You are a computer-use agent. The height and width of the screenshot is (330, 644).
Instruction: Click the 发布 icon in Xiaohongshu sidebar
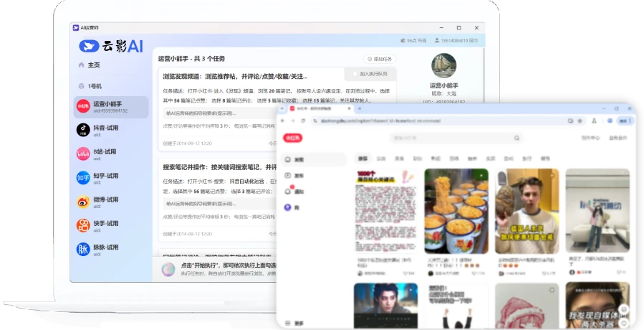288,176
